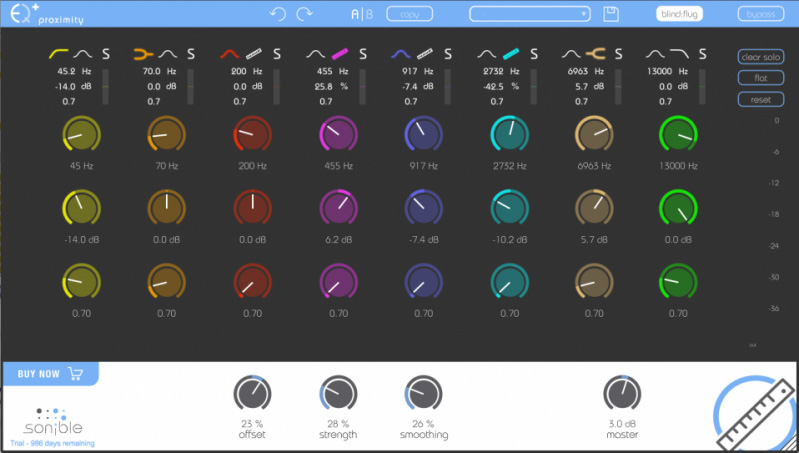Switch to B state in A|B compare
Viewport: 799px width, 453px height.
click(x=369, y=14)
